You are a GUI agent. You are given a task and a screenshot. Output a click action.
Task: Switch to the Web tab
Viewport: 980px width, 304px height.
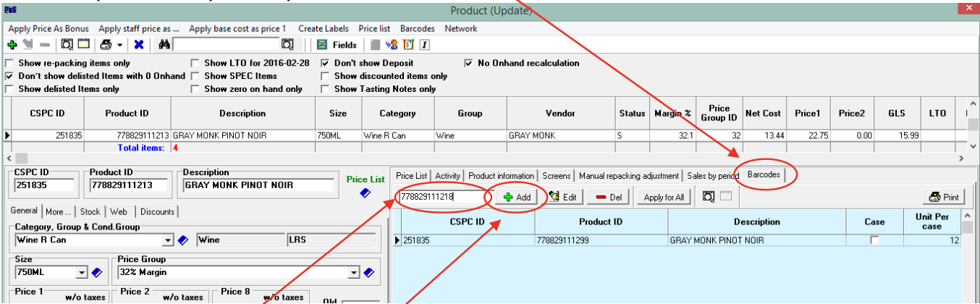[x=119, y=211]
